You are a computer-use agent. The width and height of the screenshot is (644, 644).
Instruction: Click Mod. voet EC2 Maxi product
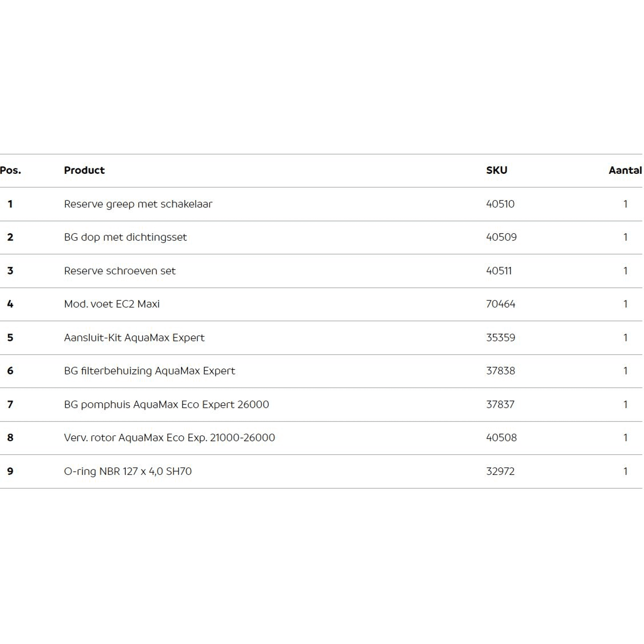112,304
